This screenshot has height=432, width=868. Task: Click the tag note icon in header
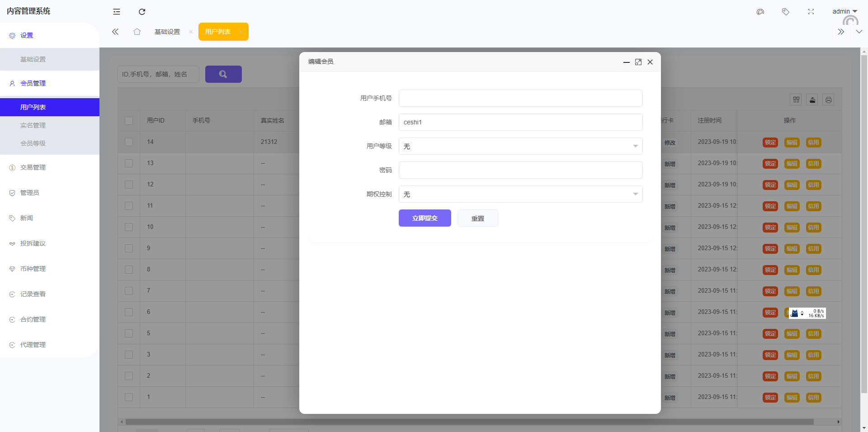pyautogui.click(x=786, y=12)
